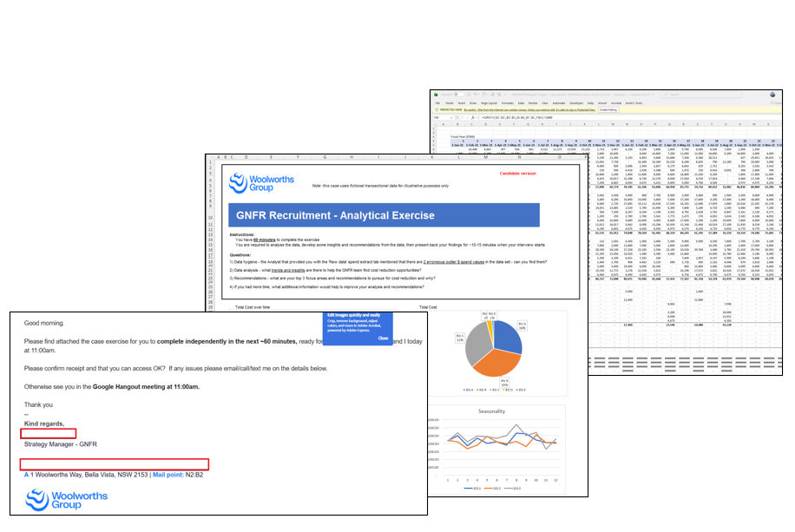This screenshot has width=795, height=532.
Task: Open the Developer ribbon tab
Action: (x=576, y=103)
